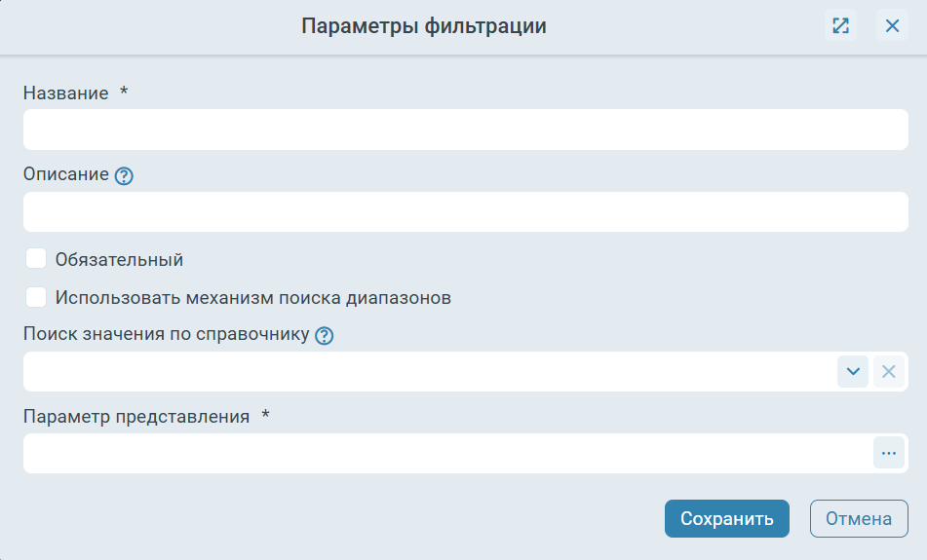Show help for Поиск значения по справочнику
This screenshot has height=560, width=927.
coord(324,336)
